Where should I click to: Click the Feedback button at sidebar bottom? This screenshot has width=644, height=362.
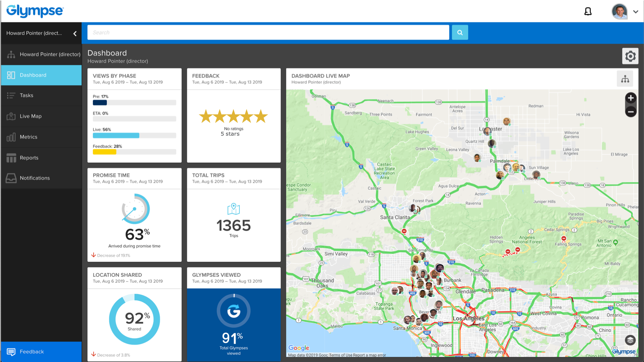click(41, 352)
